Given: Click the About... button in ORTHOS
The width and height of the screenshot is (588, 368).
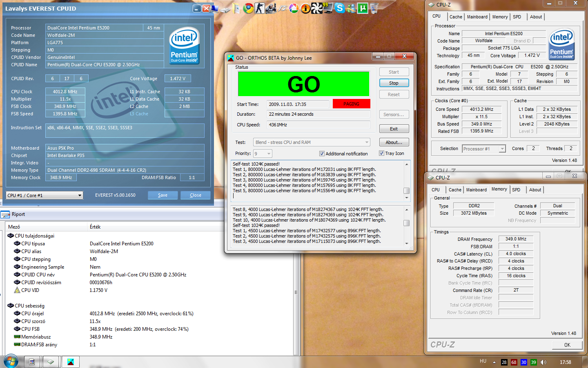Looking at the screenshot, I should 394,142.
